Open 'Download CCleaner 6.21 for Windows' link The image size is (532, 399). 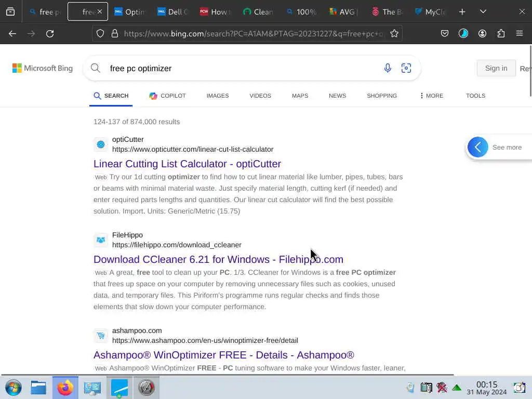[218, 260]
